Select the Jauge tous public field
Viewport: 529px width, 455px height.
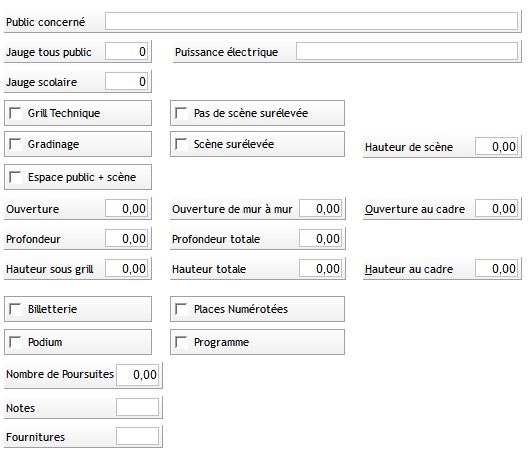point(127,51)
